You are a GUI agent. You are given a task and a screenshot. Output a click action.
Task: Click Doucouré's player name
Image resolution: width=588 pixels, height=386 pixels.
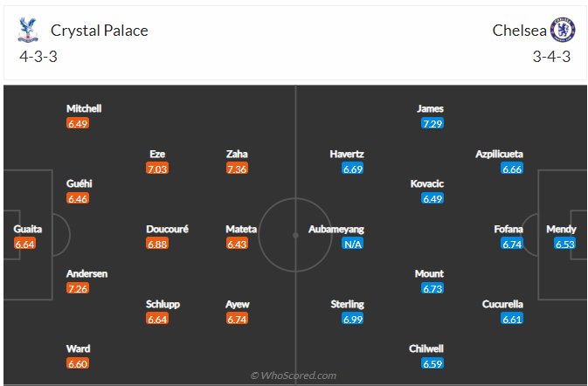(167, 229)
